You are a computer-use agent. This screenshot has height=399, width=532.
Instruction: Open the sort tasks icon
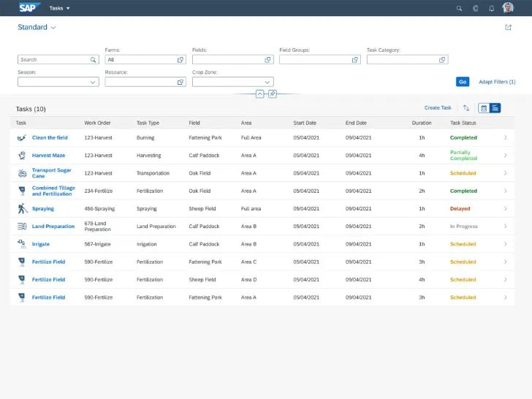466,108
